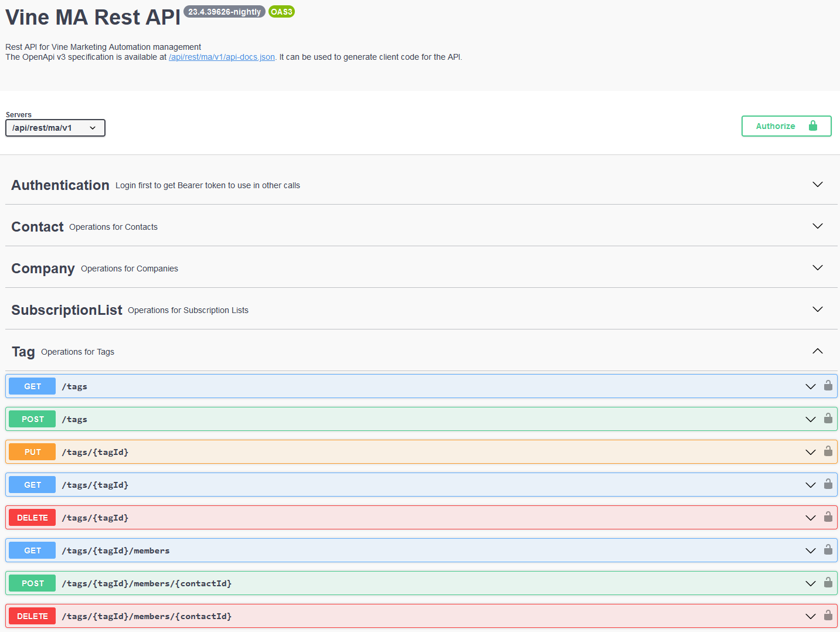Viewport: 840px width, 632px height.
Task: Collapse the Tag section
Action: (x=817, y=351)
